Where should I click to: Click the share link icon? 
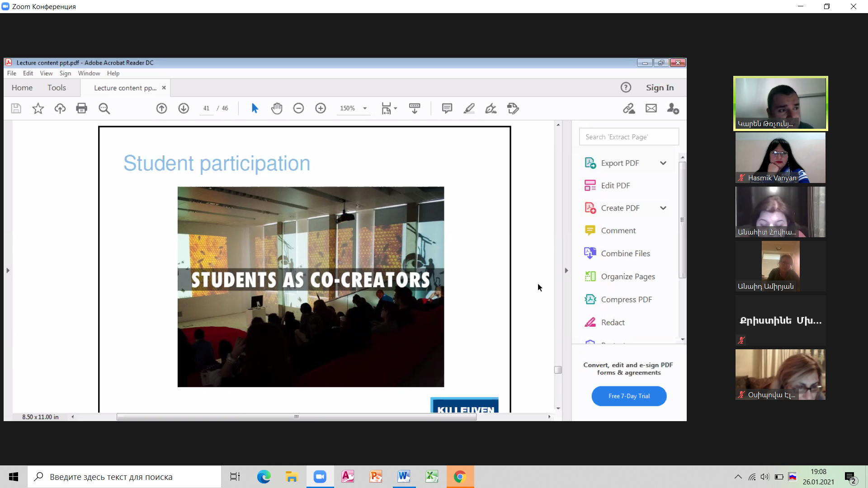[629, 108]
